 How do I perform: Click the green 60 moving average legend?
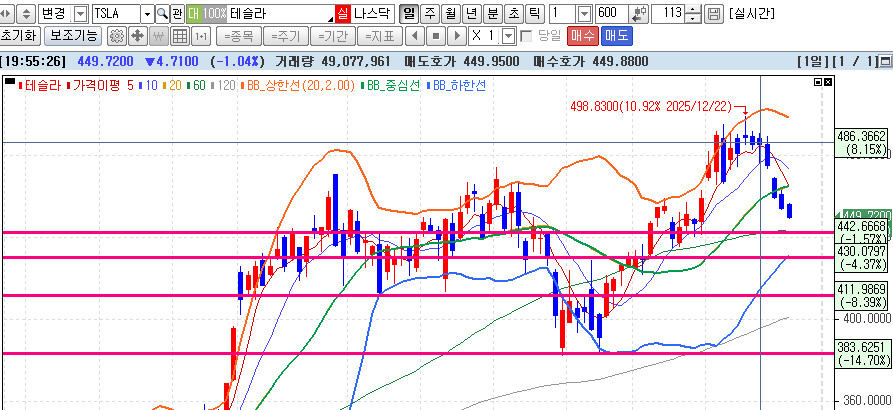[196, 86]
